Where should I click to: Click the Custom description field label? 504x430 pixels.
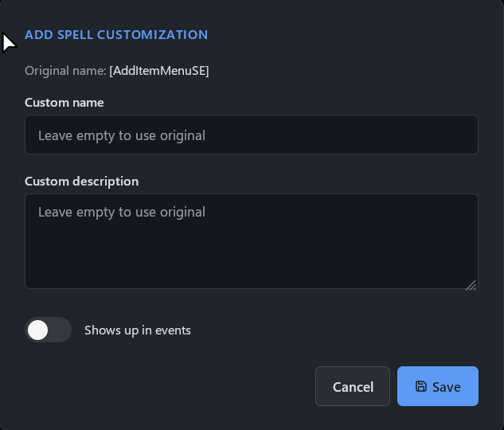[x=82, y=182]
